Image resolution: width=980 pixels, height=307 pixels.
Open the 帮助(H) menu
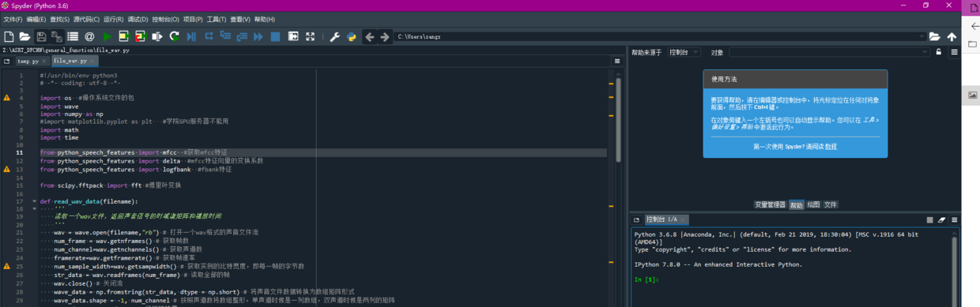click(x=265, y=19)
